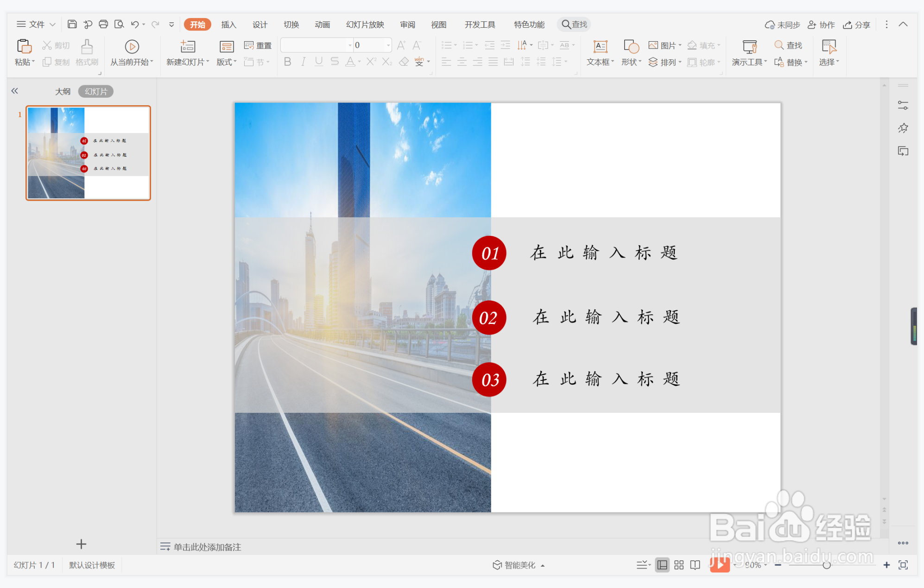The height and width of the screenshot is (588, 924).
Task: Click the 排列 (Arrange) icon
Action: (665, 62)
